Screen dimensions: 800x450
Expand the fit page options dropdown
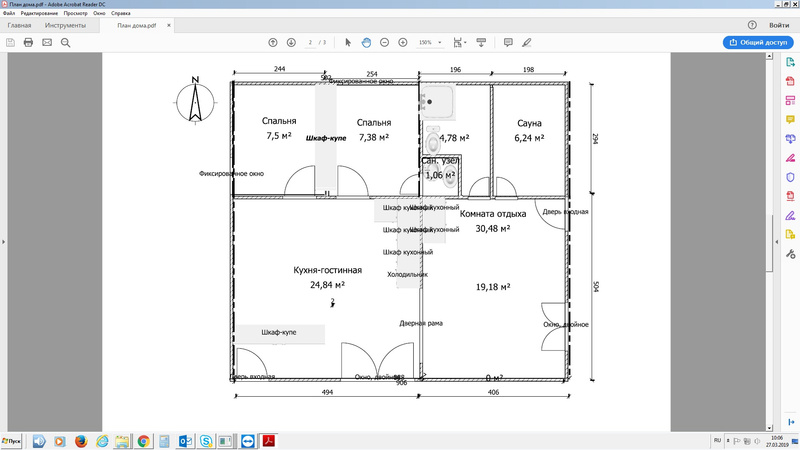click(x=460, y=43)
